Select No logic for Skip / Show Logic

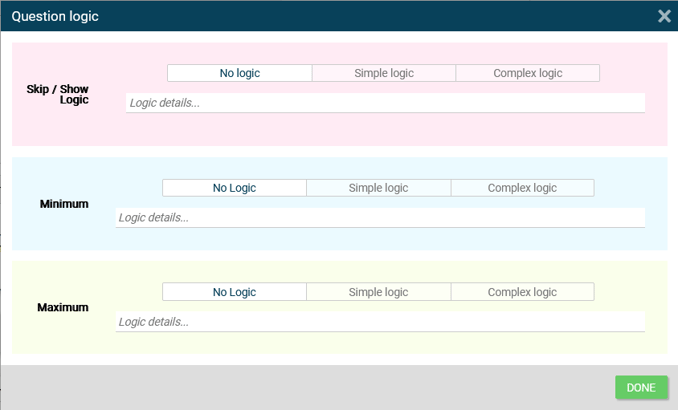[240, 73]
